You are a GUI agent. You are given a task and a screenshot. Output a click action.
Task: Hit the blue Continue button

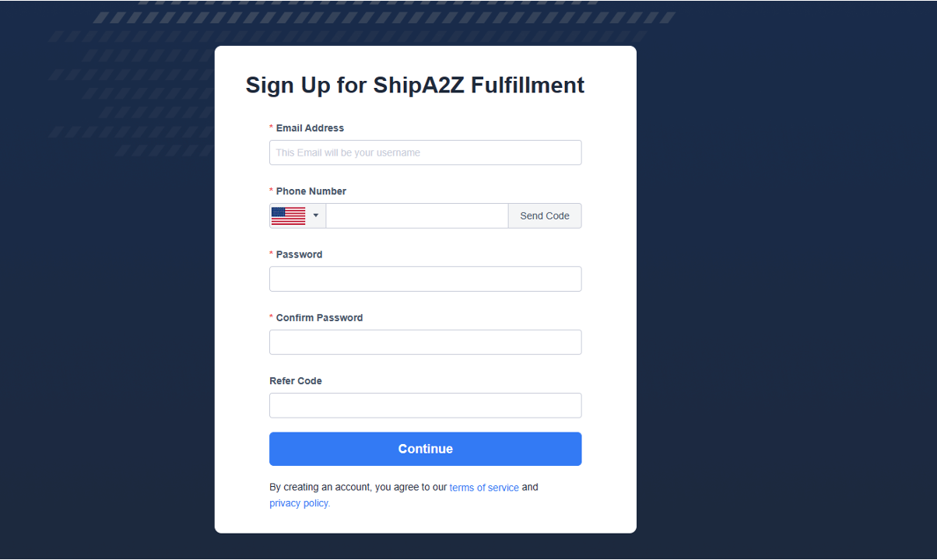tap(425, 449)
